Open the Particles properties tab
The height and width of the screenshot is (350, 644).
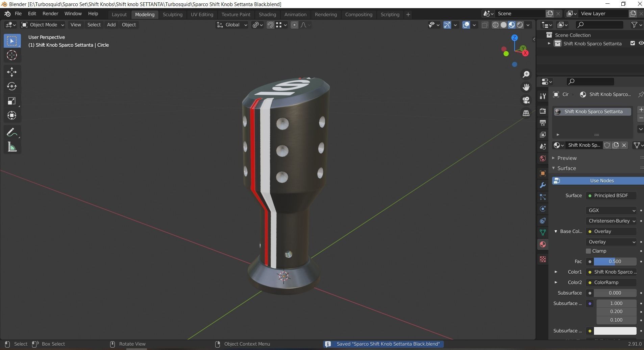pos(543,197)
